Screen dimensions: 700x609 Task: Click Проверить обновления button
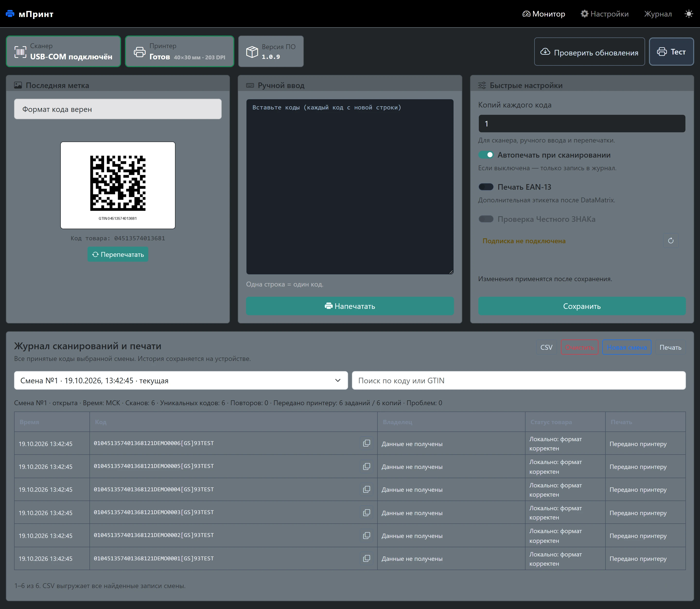pos(590,52)
